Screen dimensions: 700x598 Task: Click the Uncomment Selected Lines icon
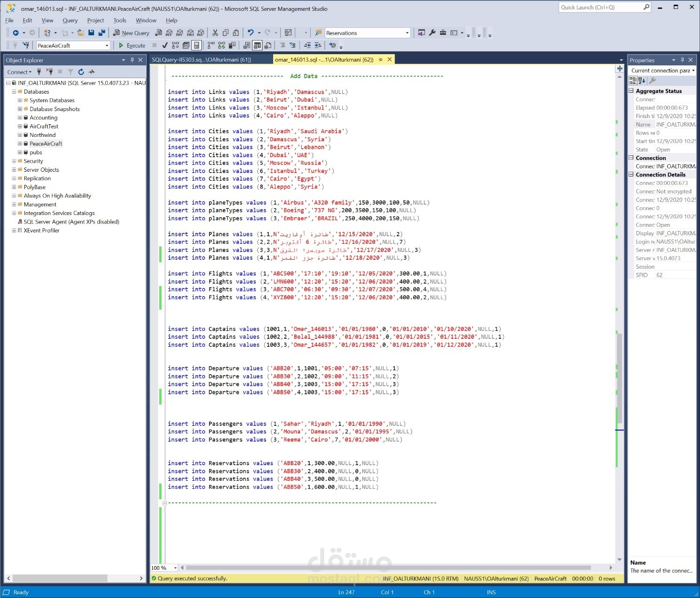(x=292, y=46)
